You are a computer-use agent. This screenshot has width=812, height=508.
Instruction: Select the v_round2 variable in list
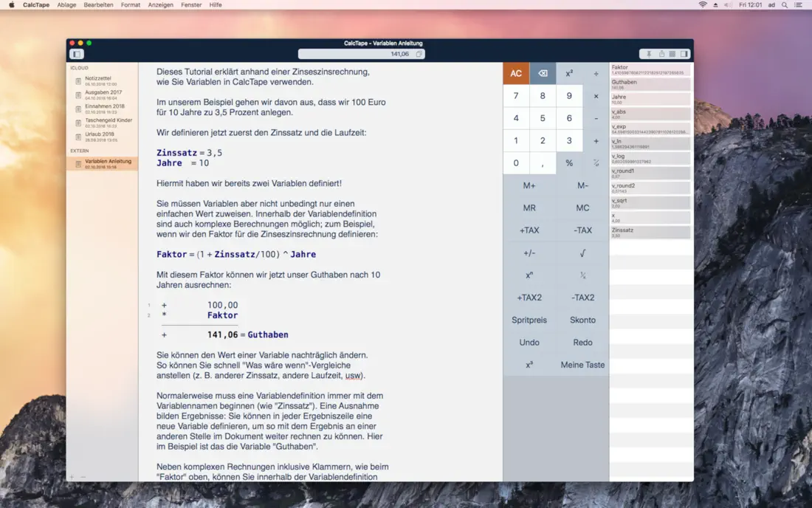tap(650, 188)
